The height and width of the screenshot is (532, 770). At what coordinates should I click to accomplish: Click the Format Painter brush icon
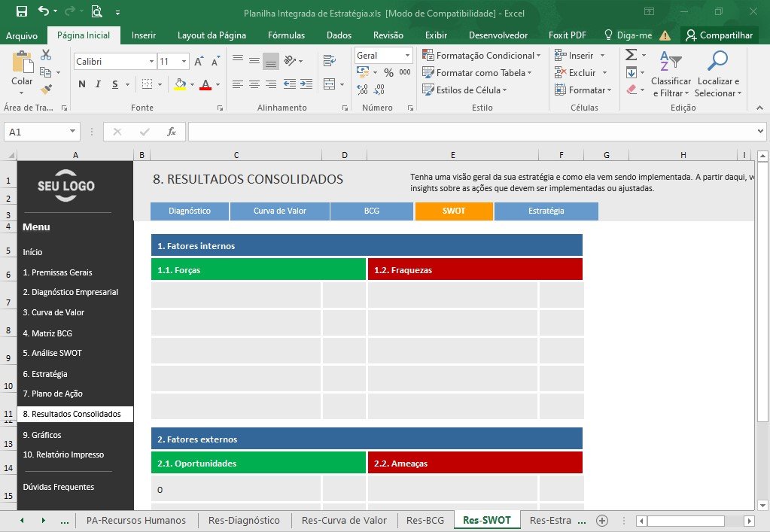point(46,90)
